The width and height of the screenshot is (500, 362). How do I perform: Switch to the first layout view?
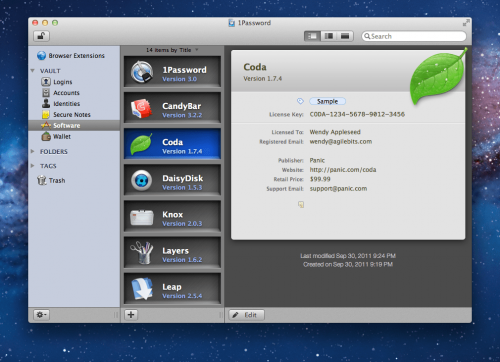click(x=312, y=36)
